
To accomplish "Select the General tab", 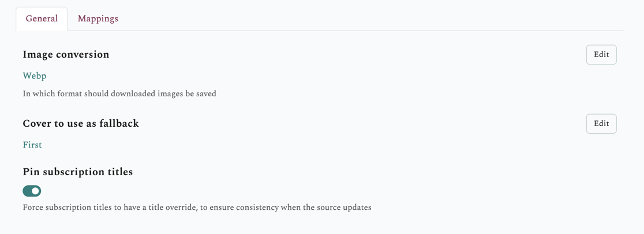I will pos(42,18).
